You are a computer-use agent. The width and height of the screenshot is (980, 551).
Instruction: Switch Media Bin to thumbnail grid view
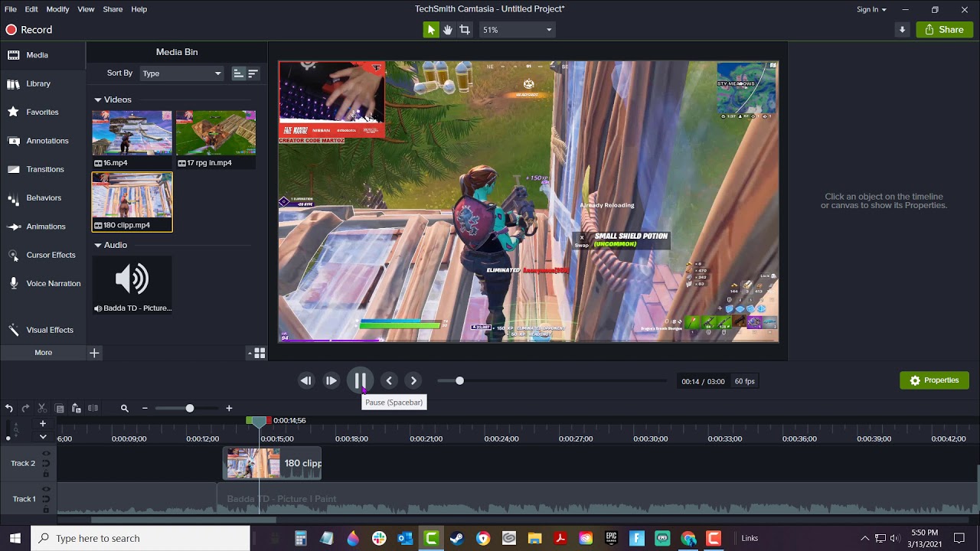pyautogui.click(x=260, y=353)
